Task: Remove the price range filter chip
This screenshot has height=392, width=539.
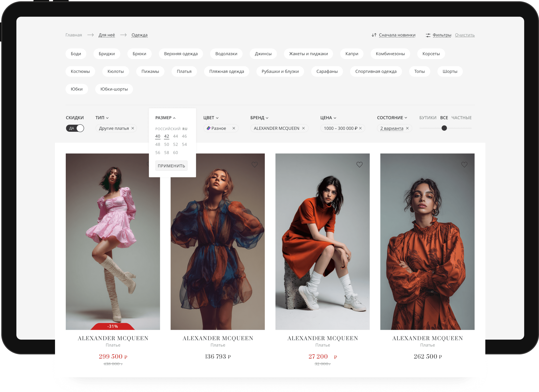Action: [361, 128]
